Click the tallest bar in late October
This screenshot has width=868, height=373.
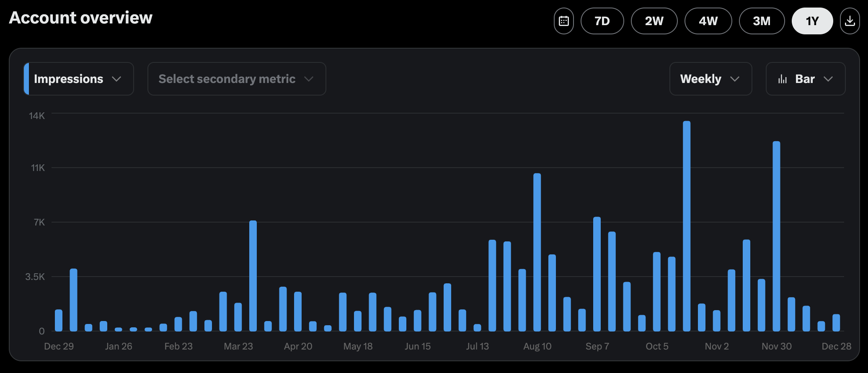point(687,226)
